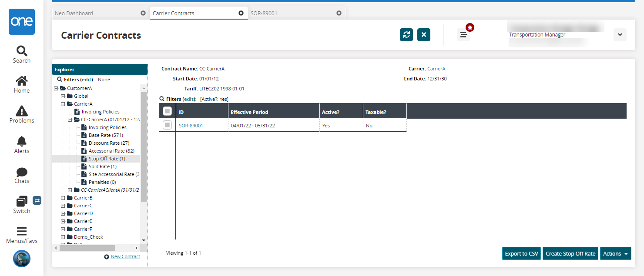Viewport: 644px width, 276px height.
Task: Expand the CC-CarrierAClientA node
Action: 70,190
